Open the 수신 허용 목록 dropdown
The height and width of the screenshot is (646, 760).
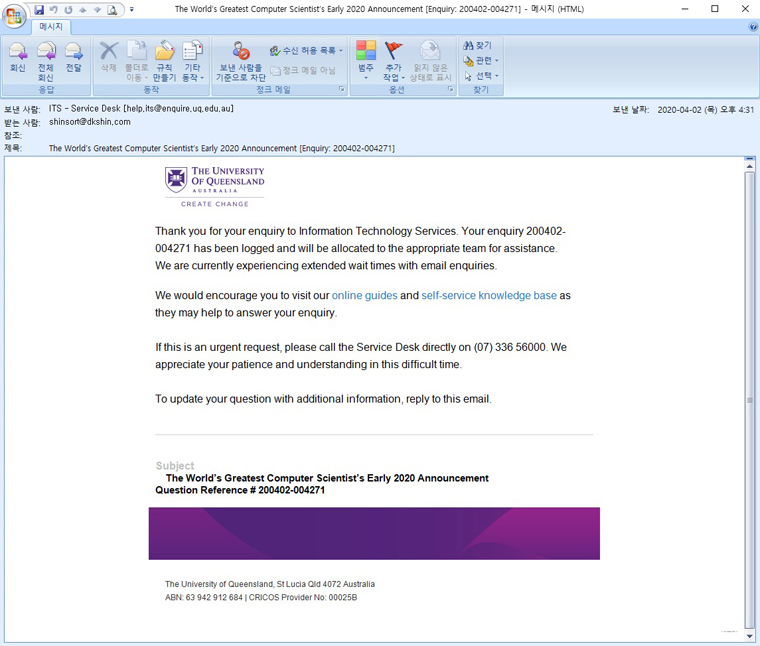[x=306, y=50]
